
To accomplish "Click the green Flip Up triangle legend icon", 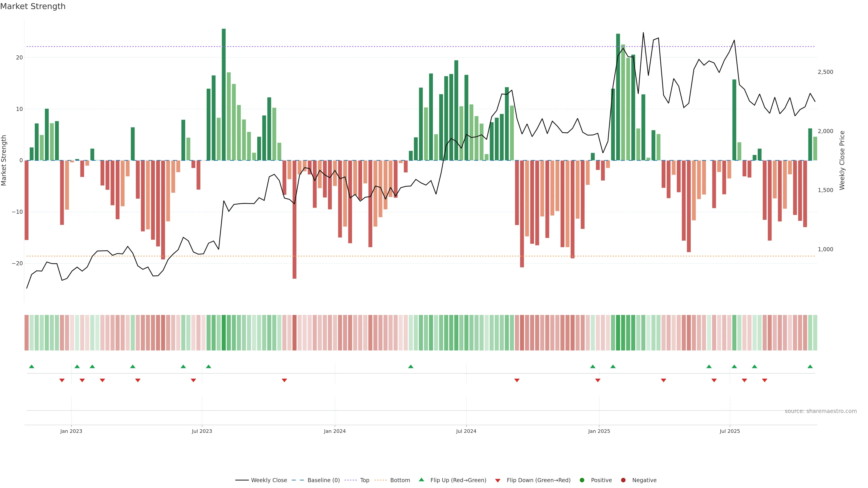I will [421, 480].
